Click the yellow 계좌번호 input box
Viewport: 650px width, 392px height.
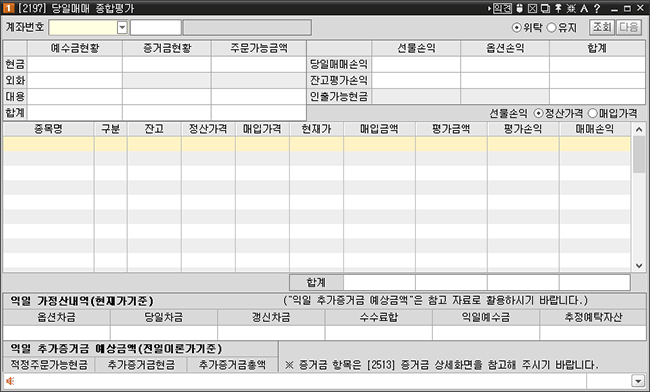(83, 28)
